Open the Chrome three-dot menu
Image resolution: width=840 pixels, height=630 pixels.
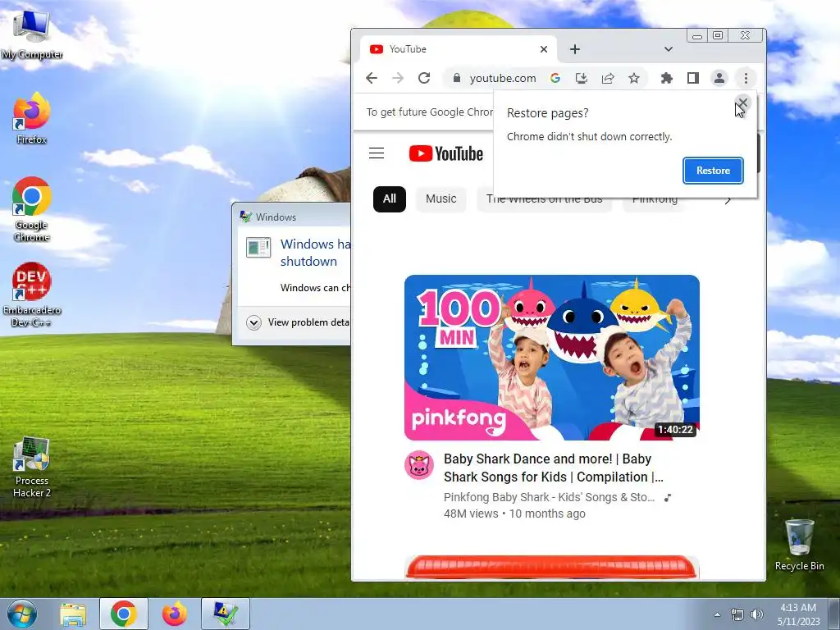point(746,78)
